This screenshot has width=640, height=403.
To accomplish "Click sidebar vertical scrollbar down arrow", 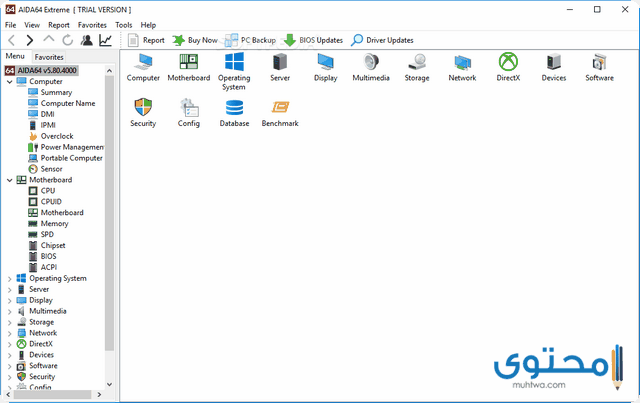I will (109, 384).
